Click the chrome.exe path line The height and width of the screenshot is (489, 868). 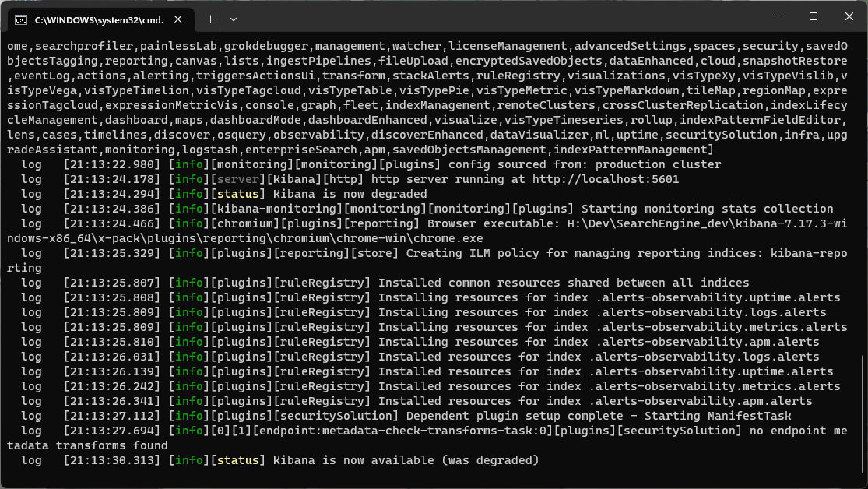click(245, 239)
